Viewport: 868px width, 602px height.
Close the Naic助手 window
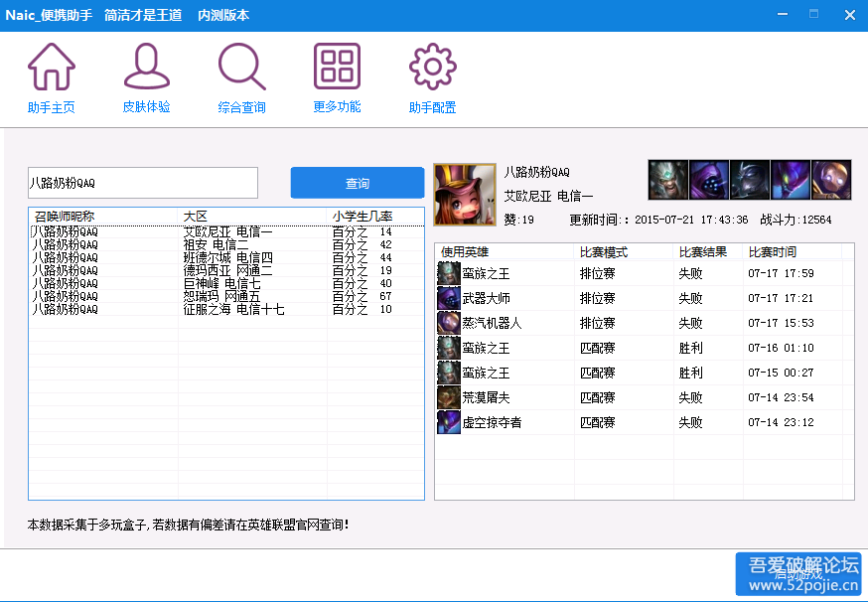tap(850, 15)
